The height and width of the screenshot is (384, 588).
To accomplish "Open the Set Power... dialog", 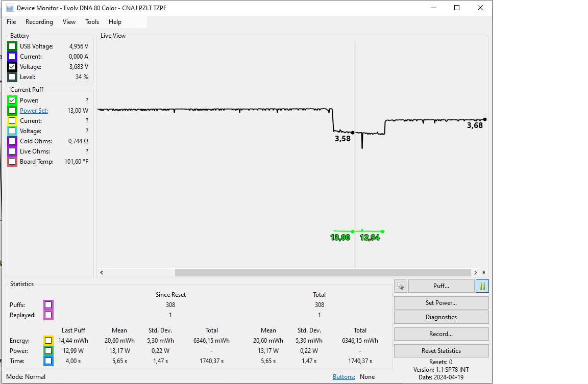I will (441, 303).
